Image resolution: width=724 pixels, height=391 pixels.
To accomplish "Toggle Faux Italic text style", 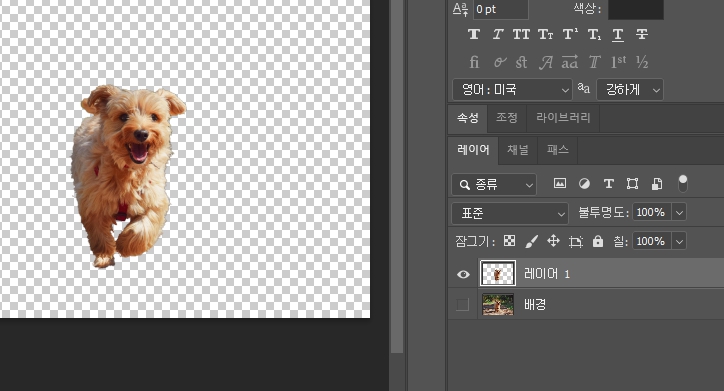I will tap(498, 34).
